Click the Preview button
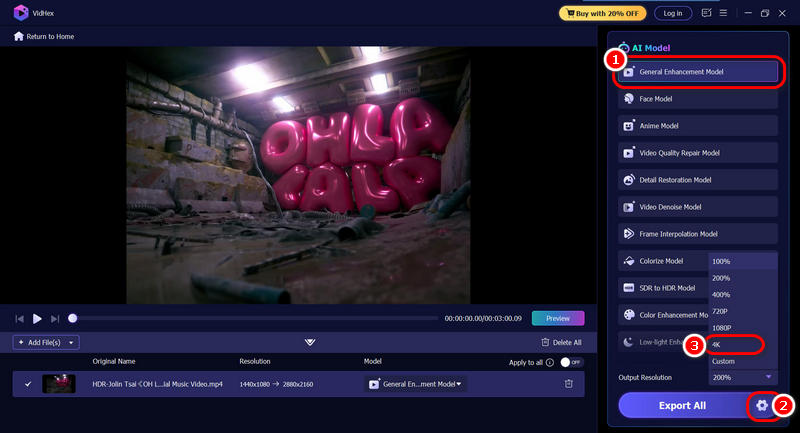The image size is (800, 433). pyautogui.click(x=558, y=318)
